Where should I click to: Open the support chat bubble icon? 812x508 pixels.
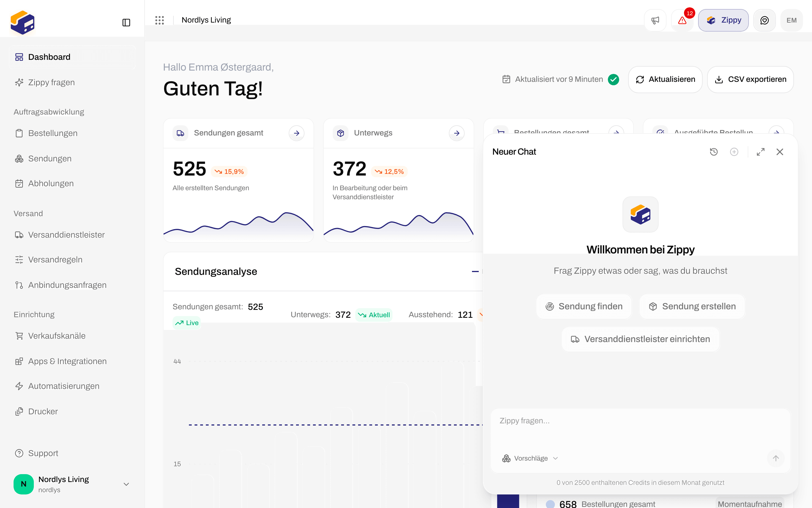764,20
